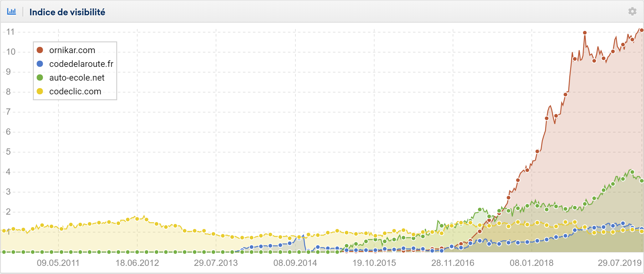Select the auto-ecole.net peak point near 4
Image resolution: width=644 pixels, height=274 pixels.
(632, 172)
